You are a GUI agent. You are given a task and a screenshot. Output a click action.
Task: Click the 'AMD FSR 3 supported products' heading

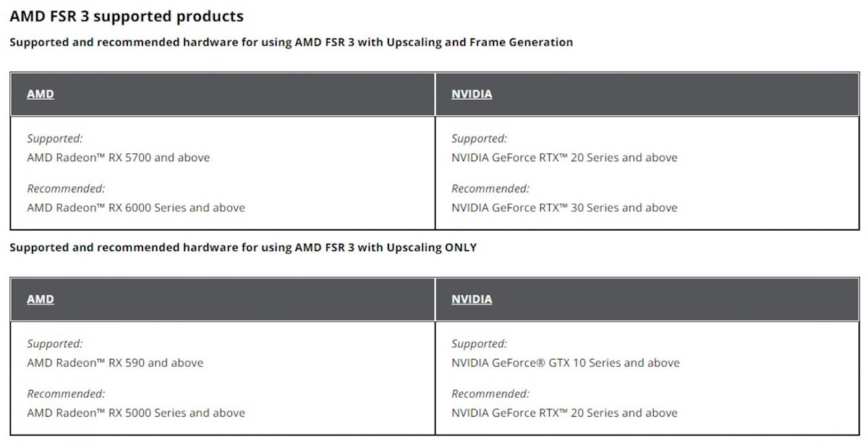tap(127, 16)
